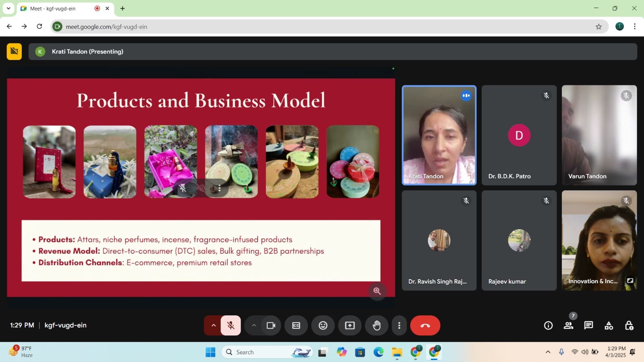The image size is (644, 362).
Task: Expand audio settings arrow next to microphone
Action: [213, 325]
